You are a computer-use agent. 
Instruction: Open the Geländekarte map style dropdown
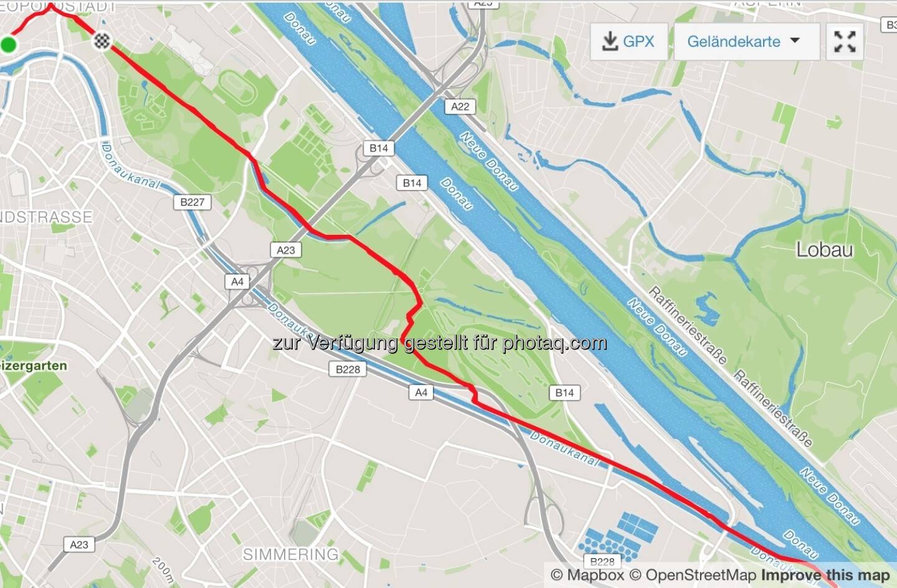(747, 42)
